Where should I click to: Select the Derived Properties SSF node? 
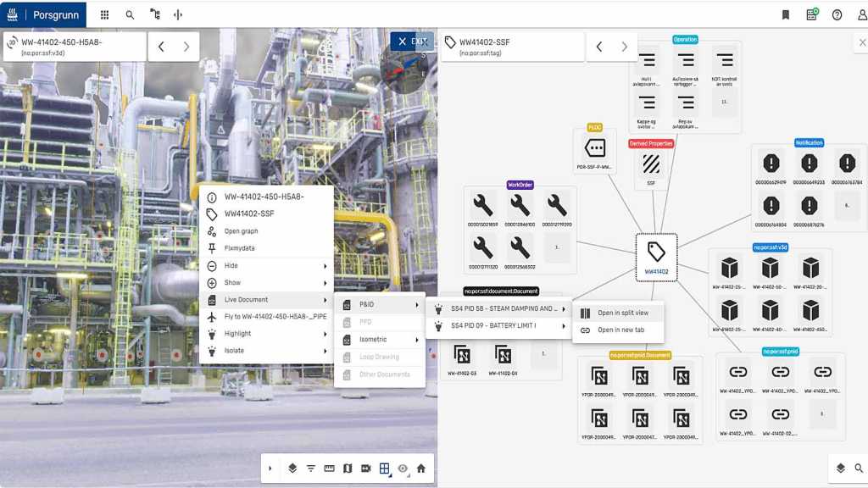coord(651,169)
